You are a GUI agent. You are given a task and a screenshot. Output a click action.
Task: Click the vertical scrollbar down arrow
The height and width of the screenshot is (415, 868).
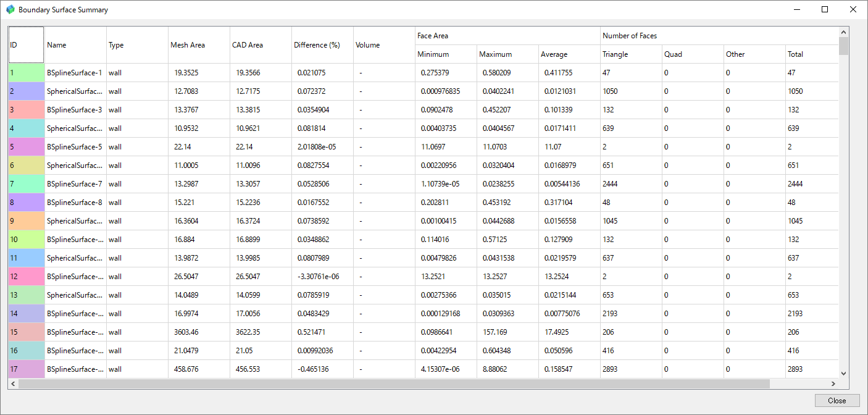[843, 373]
